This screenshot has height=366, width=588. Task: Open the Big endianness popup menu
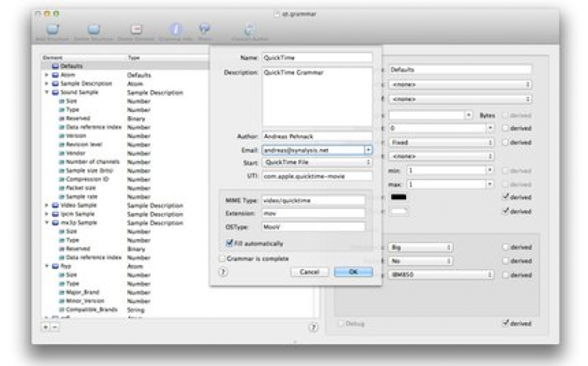[x=421, y=247]
